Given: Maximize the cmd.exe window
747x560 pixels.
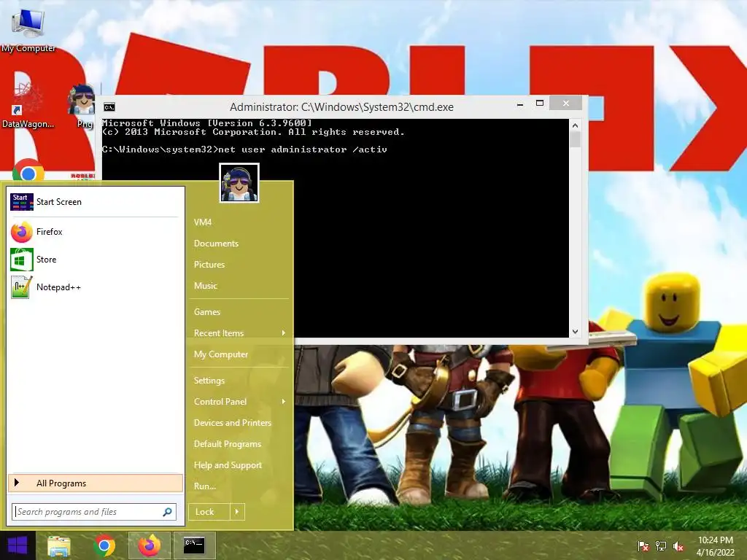Looking at the screenshot, I should [540, 104].
